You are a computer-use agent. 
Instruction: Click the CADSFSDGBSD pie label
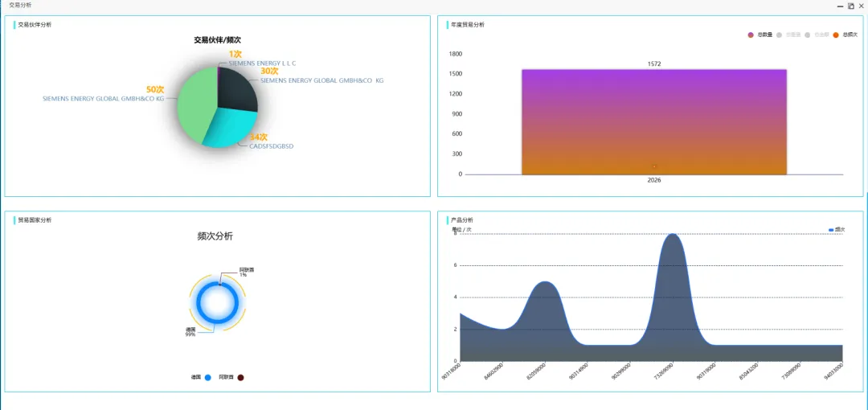[272, 146]
